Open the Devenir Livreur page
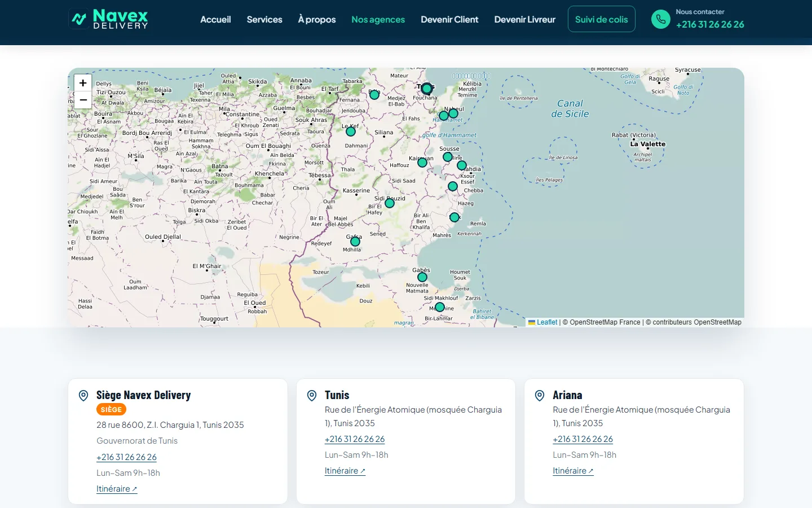Screen dimensions: 812x508 (525, 19)
